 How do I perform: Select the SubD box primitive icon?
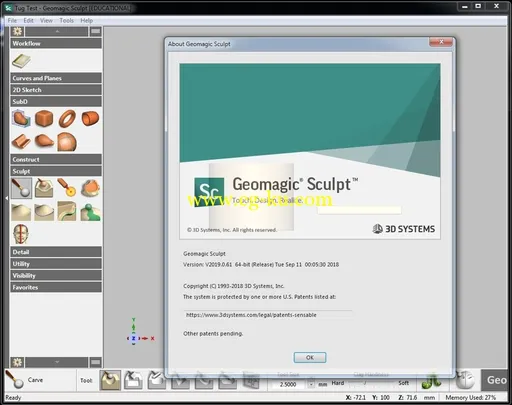click(x=44, y=118)
